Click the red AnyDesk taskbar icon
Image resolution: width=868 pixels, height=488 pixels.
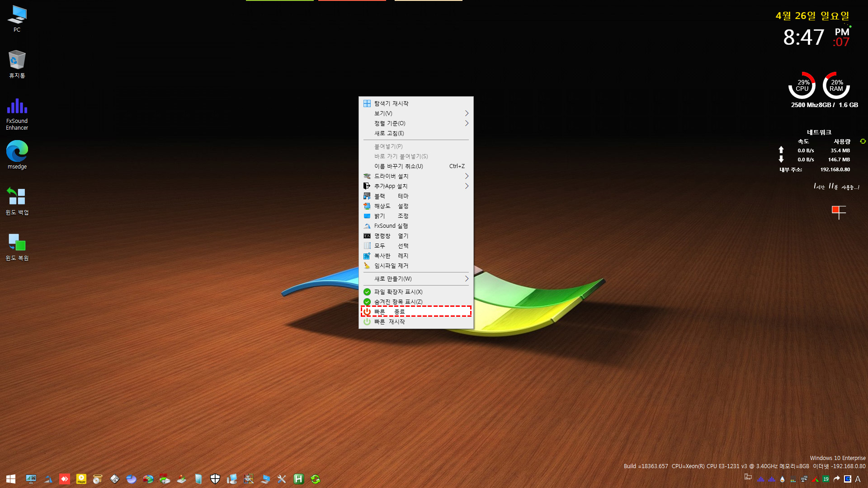(65, 479)
